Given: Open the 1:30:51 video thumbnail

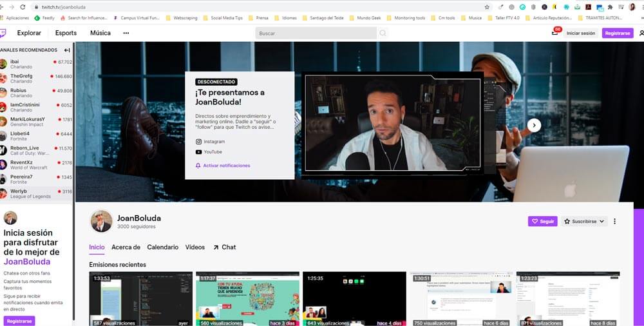Looking at the screenshot, I should pos(461,299).
